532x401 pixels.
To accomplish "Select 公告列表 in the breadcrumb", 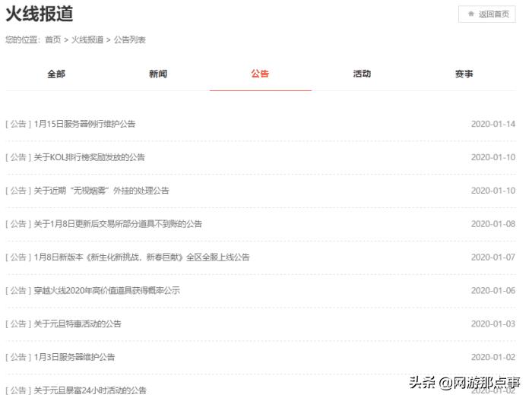I will coord(130,39).
